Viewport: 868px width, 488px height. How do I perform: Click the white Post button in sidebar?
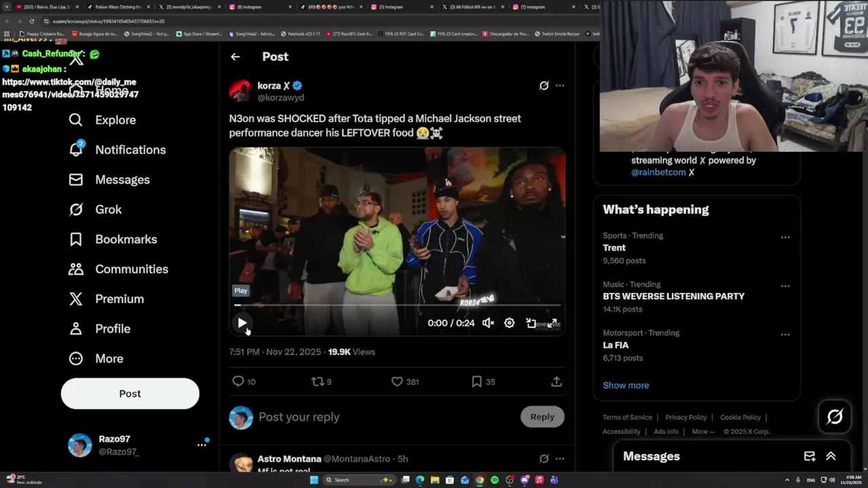130,394
